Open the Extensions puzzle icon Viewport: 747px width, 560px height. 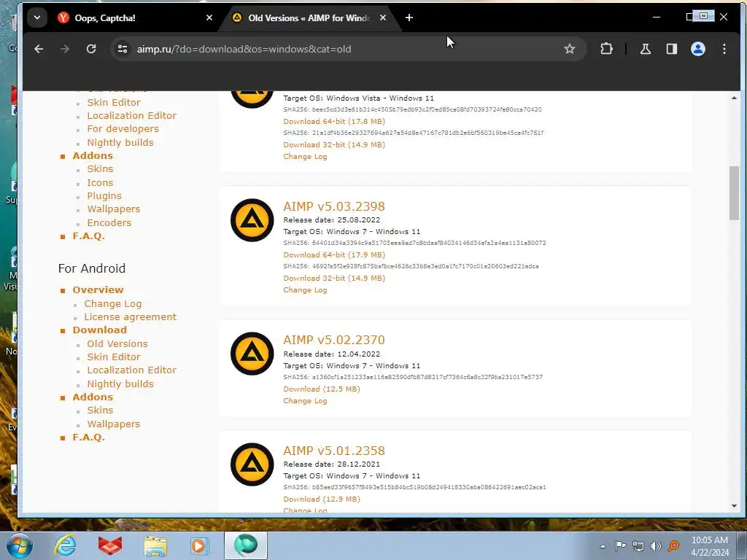click(x=606, y=49)
